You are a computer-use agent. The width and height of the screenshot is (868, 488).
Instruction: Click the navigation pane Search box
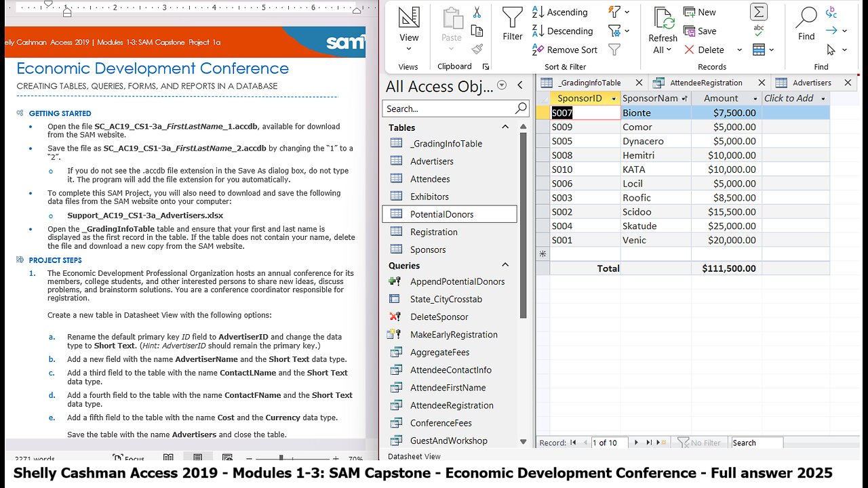(x=448, y=108)
